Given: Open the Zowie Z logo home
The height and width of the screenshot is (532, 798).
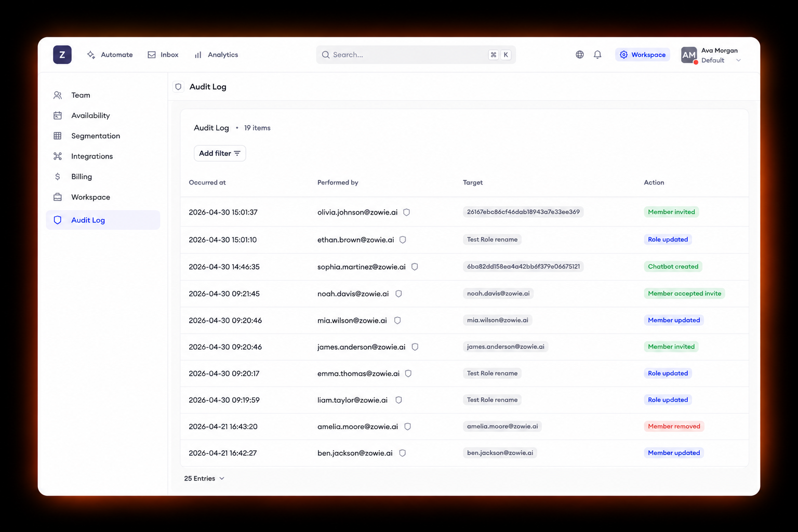Looking at the screenshot, I should (x=62, y=55).
